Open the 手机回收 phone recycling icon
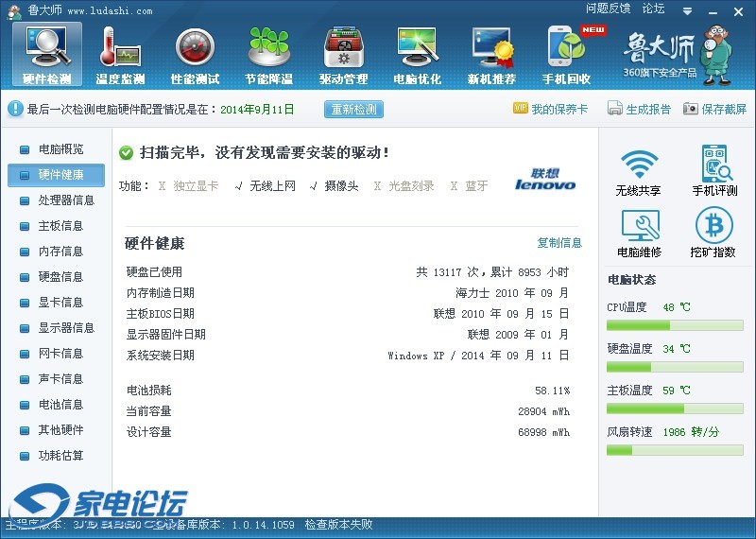This screenshot has width=756, height=539. (x=566, y=54)
